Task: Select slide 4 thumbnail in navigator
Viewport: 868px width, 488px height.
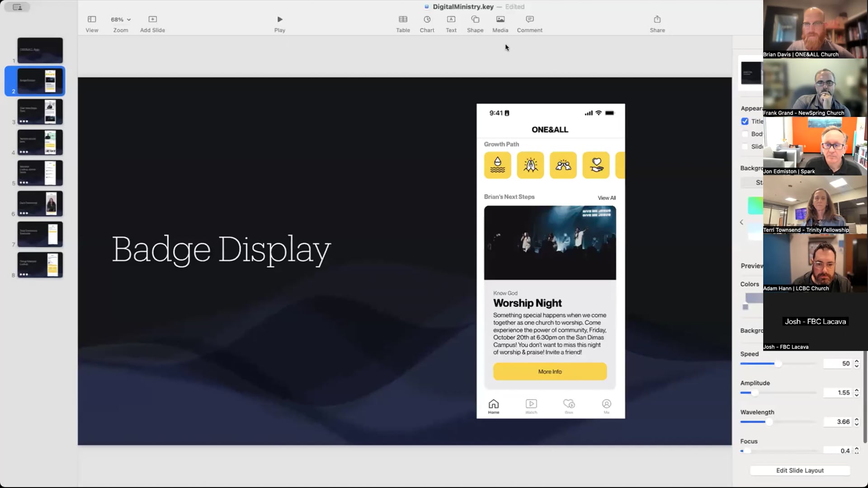Action: 40,142
